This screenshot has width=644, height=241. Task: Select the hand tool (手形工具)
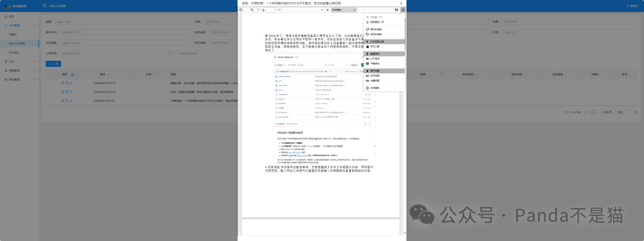pos(384,47)
